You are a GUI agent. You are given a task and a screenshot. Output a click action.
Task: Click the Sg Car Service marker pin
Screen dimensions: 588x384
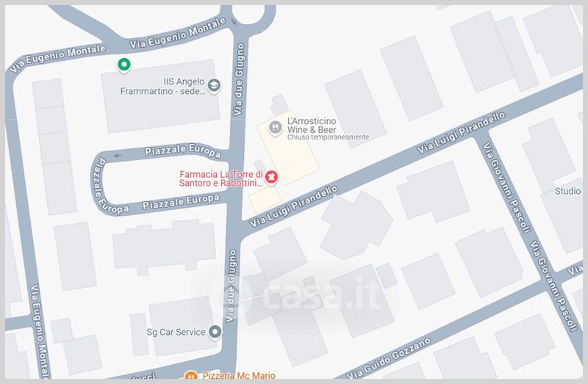click(x=215, y=333)
